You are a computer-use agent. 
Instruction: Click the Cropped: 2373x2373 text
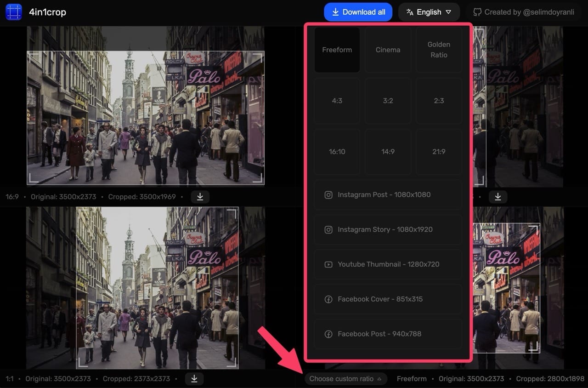(136, 379)
